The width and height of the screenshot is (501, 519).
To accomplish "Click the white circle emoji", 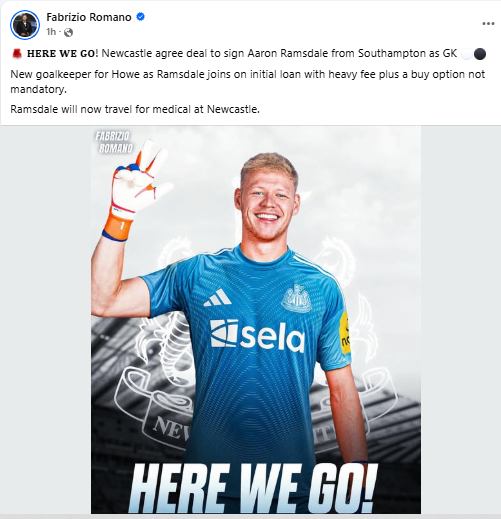I will click(466, 54).
